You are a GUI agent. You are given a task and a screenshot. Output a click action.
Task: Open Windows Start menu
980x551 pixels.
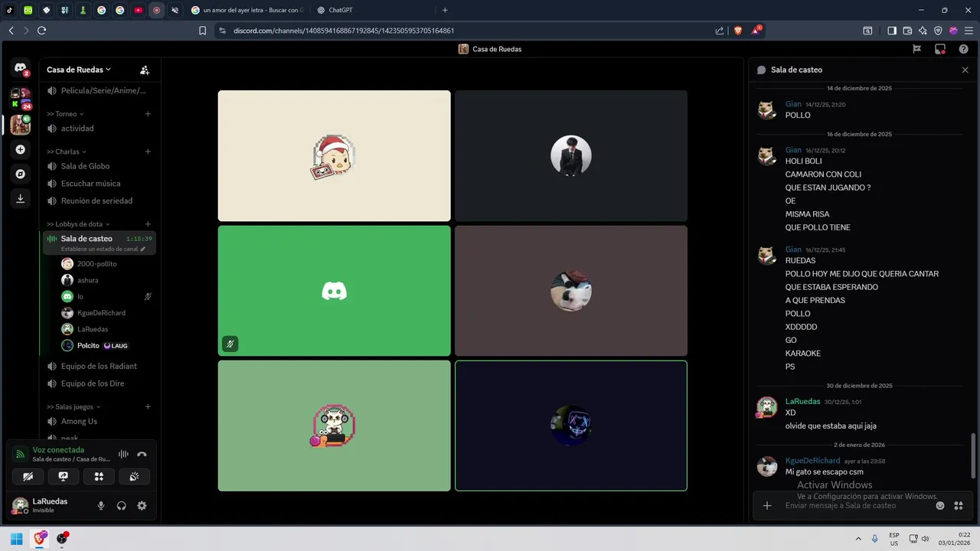(16, 539)
